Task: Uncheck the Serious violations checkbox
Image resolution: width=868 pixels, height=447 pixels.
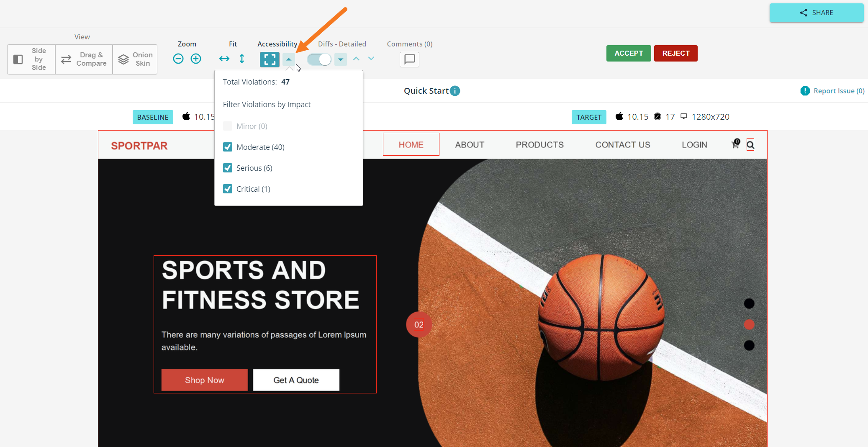Action: [x=228, y=168]
